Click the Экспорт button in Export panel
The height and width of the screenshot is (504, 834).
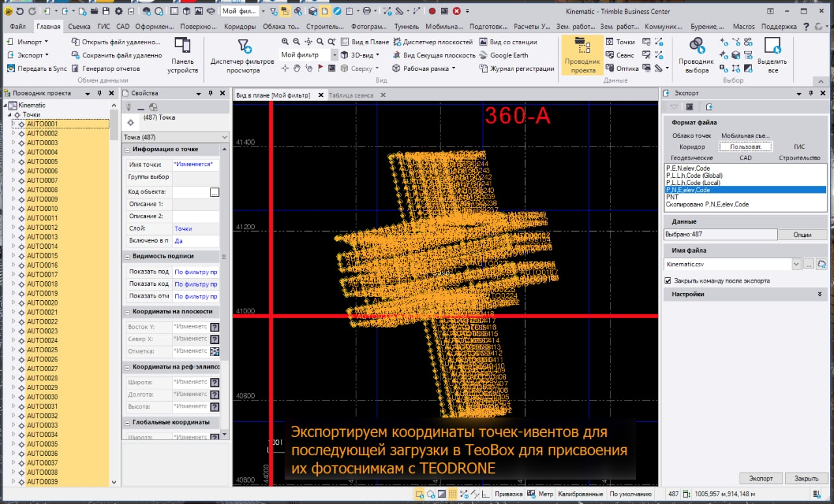click(760, 479)
